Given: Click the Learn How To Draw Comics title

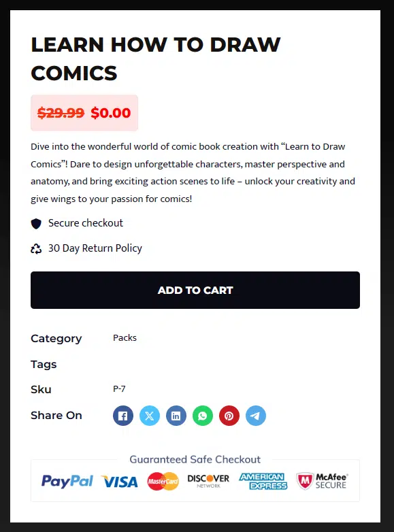Looking at the screenshot, I should 156,59.
